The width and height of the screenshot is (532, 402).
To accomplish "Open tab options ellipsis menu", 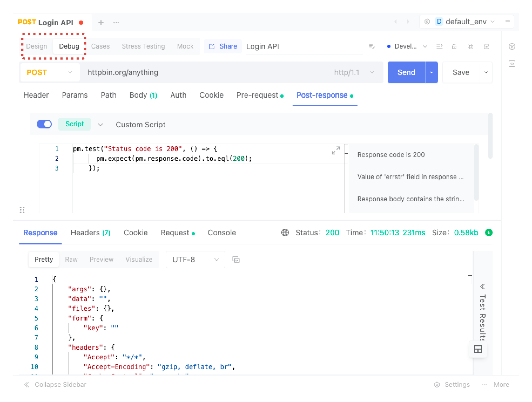I will tap(116, 23).
